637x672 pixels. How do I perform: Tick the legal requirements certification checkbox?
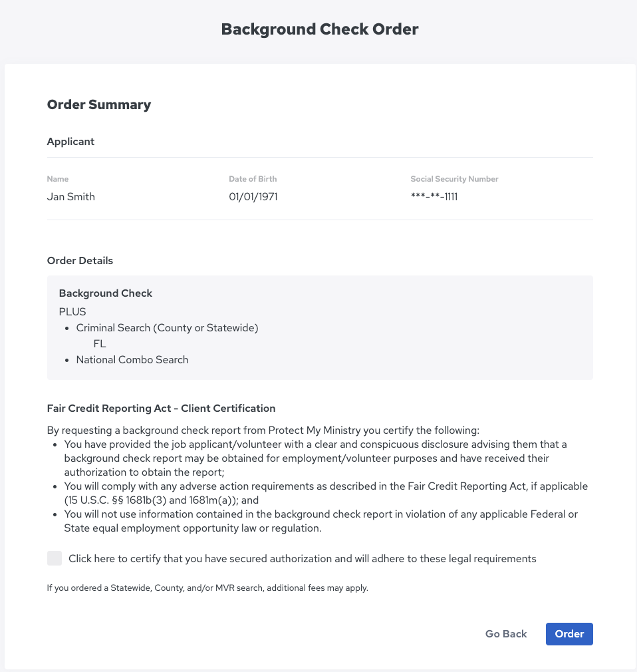[55, 558]
